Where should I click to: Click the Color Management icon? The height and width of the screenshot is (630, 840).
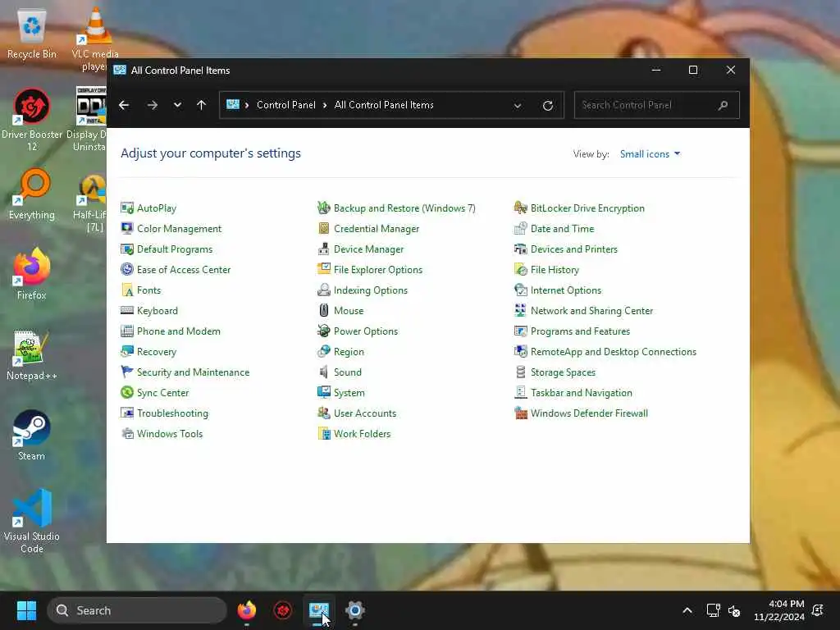(x=127, y=228)
